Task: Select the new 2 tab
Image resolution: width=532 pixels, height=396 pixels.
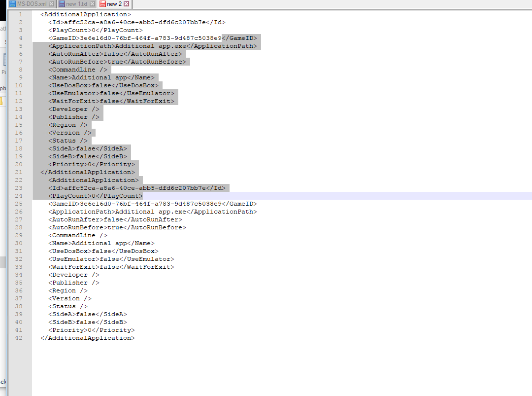Action: 114,4
